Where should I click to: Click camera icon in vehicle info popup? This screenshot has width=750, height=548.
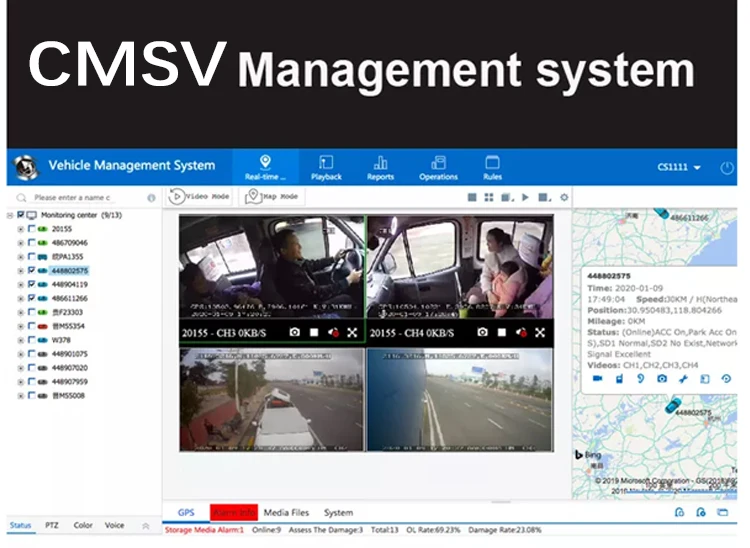[x=660, y=379]
